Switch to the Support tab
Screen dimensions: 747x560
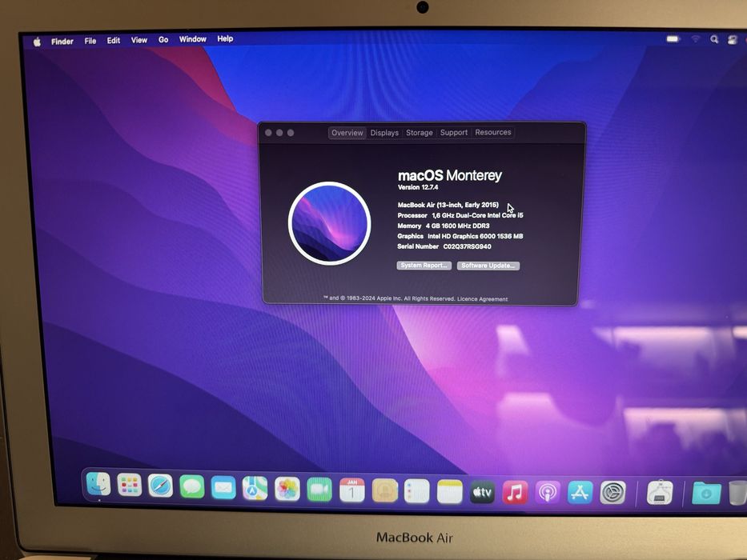(x=453, y=132)
